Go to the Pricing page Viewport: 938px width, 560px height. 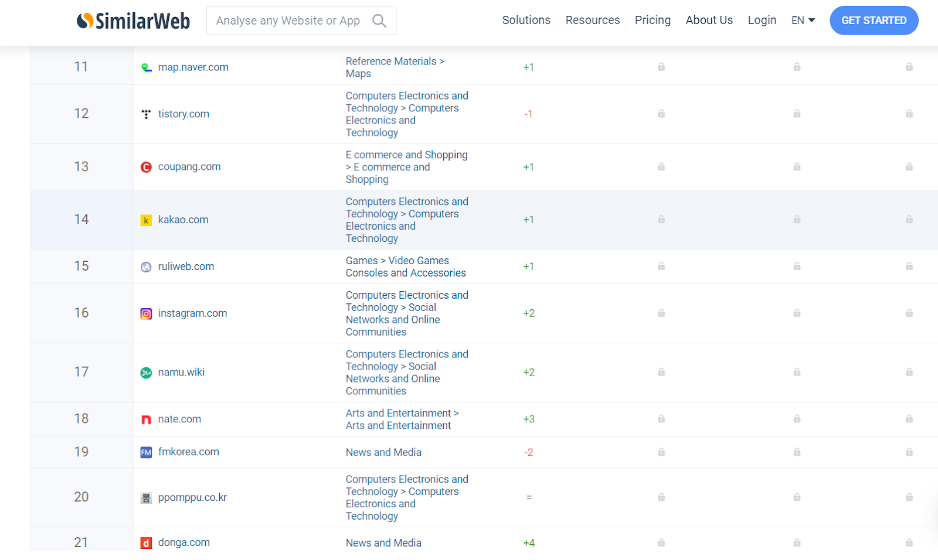[652, 20]
